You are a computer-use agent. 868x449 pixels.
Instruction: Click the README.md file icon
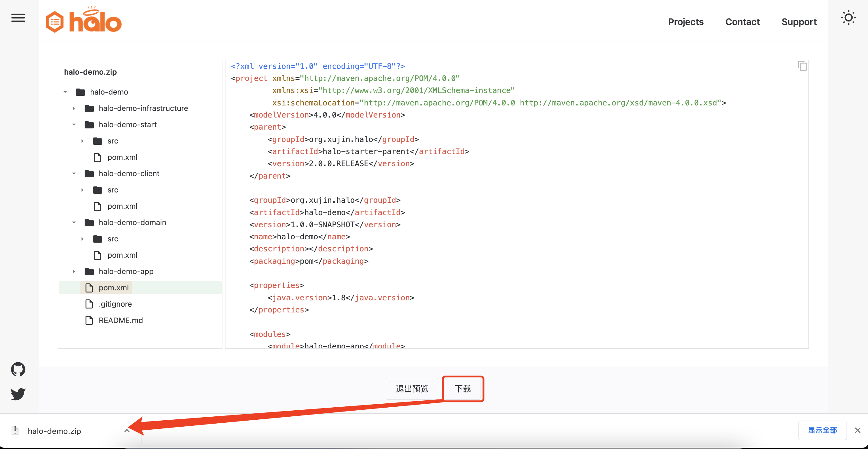click(x=89, y=320)
